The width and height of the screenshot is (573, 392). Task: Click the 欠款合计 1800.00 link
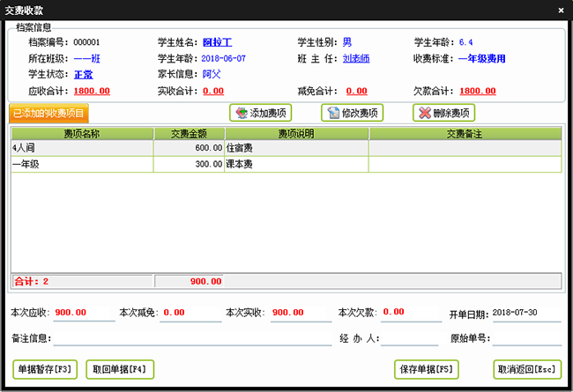pyautogui.click(x=478, y=91)
